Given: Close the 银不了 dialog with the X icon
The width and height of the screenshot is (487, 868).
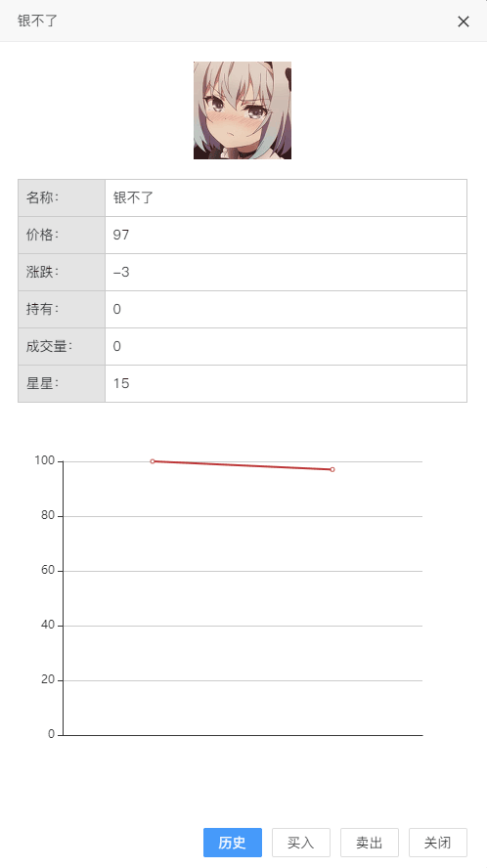Looking at the screenshot, I should 464,22.
